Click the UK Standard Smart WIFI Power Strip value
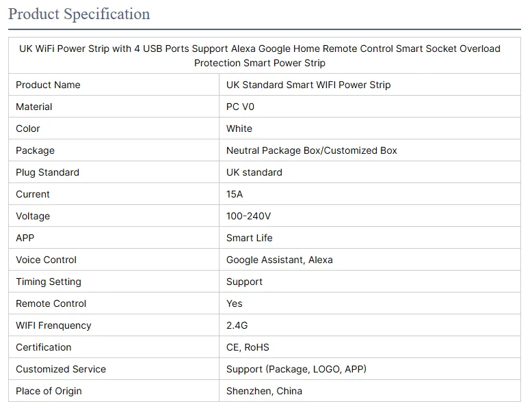 [308, 85]
